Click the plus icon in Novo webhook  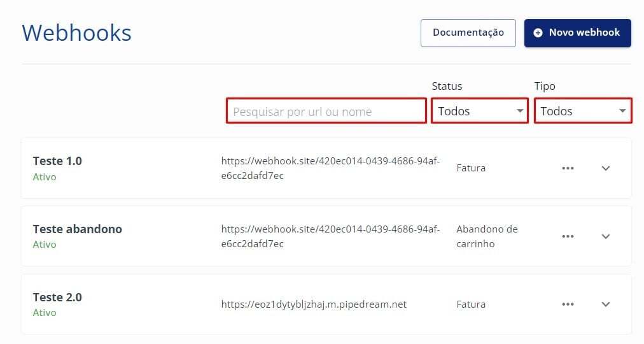tap(538, 32)
